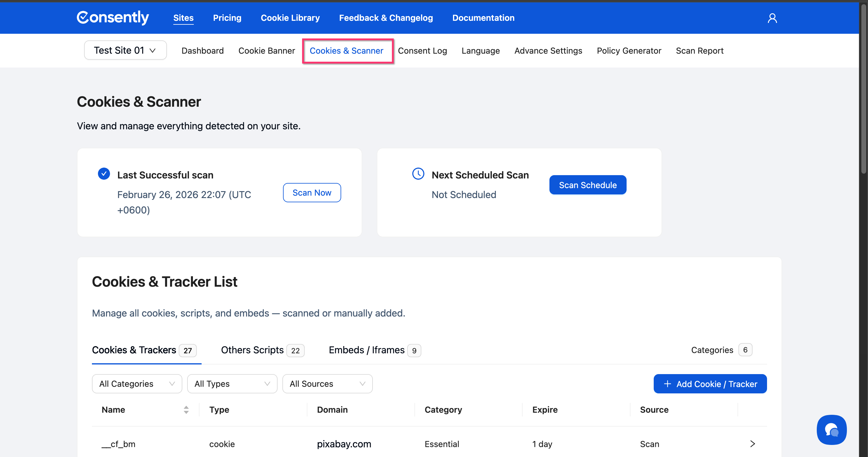Screen dimensions: 868x457
Task: Sort by the Name column arrows
Action: 186,409
